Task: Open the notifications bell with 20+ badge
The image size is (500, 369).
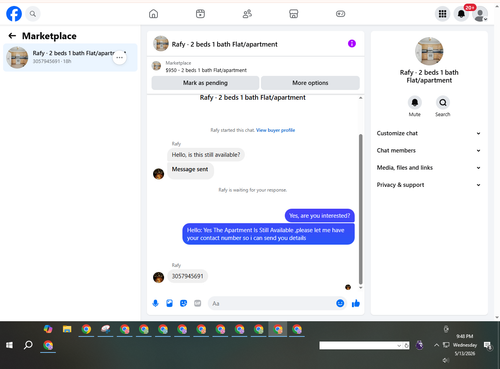Action: [x=461, y=14]
